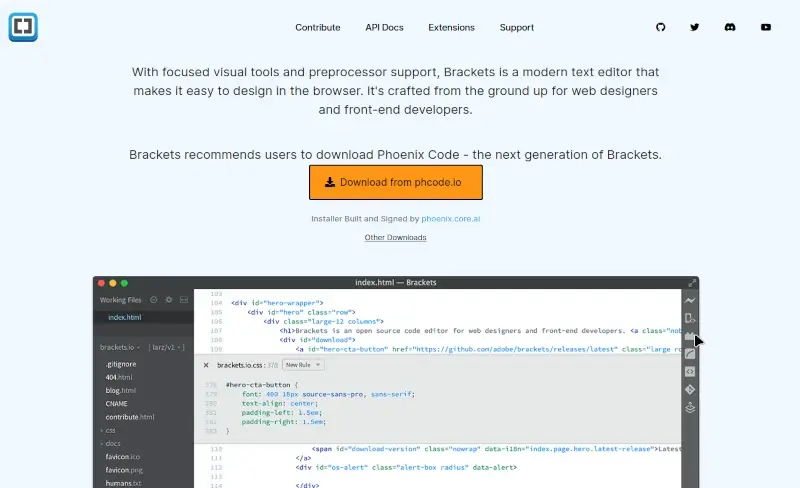The width and height of the screenshot is (800, 488).
Task: Click the split view icon in Working Files
Action: tap(184, 300)
